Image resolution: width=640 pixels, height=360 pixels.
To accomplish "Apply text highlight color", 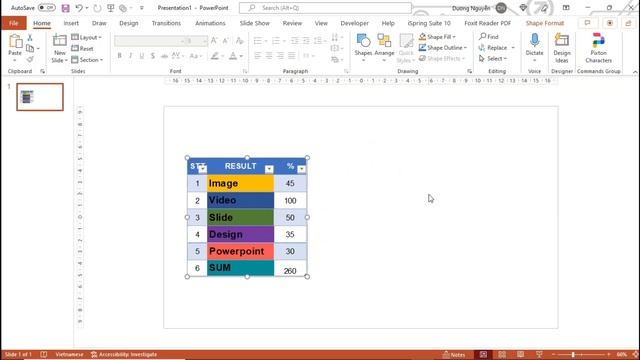I will tap(215, 56).
